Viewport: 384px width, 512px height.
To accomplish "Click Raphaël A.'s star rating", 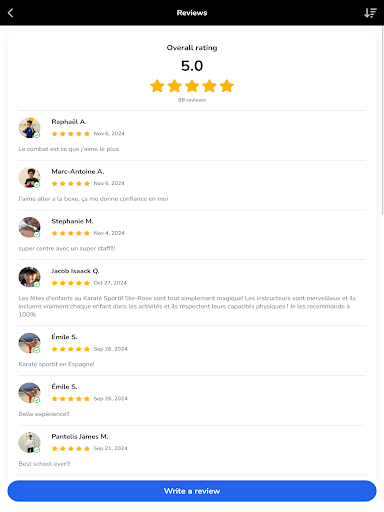I will click(71, 134).
